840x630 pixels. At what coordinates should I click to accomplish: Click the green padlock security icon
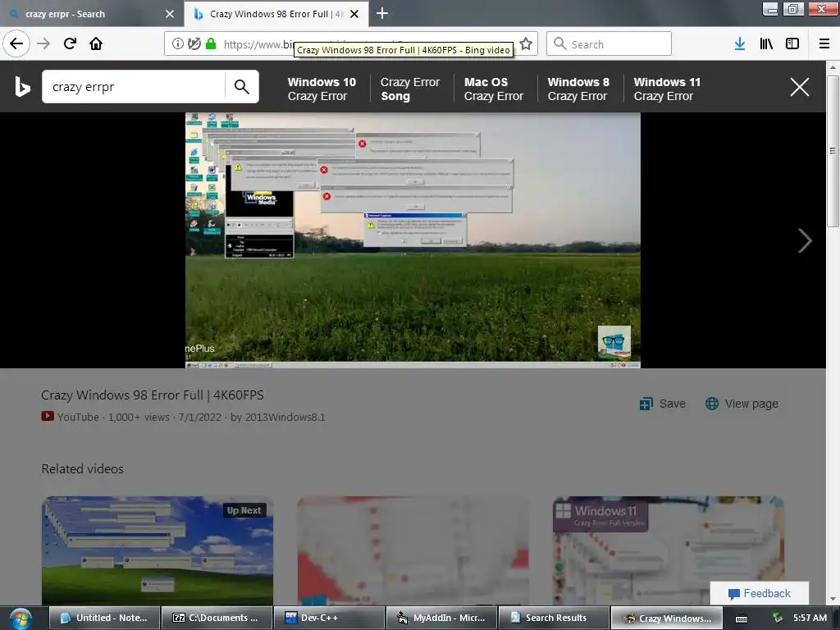point(211,44)
